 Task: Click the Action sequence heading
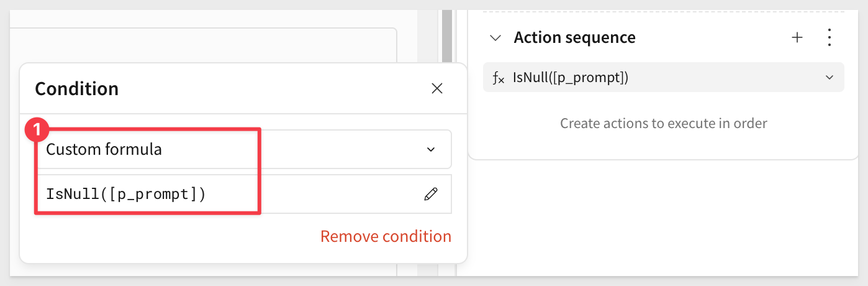pos(574,38)
